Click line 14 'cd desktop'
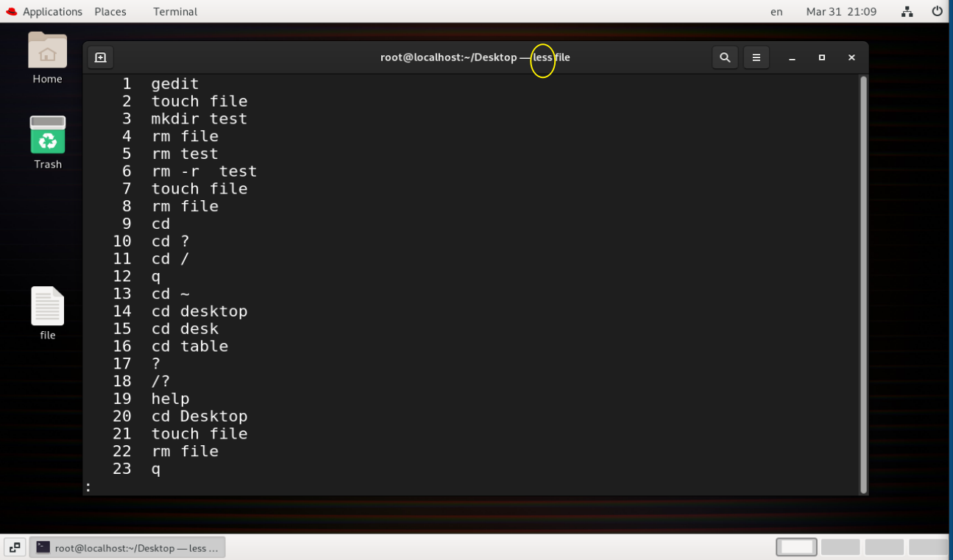 coord(199,311)
